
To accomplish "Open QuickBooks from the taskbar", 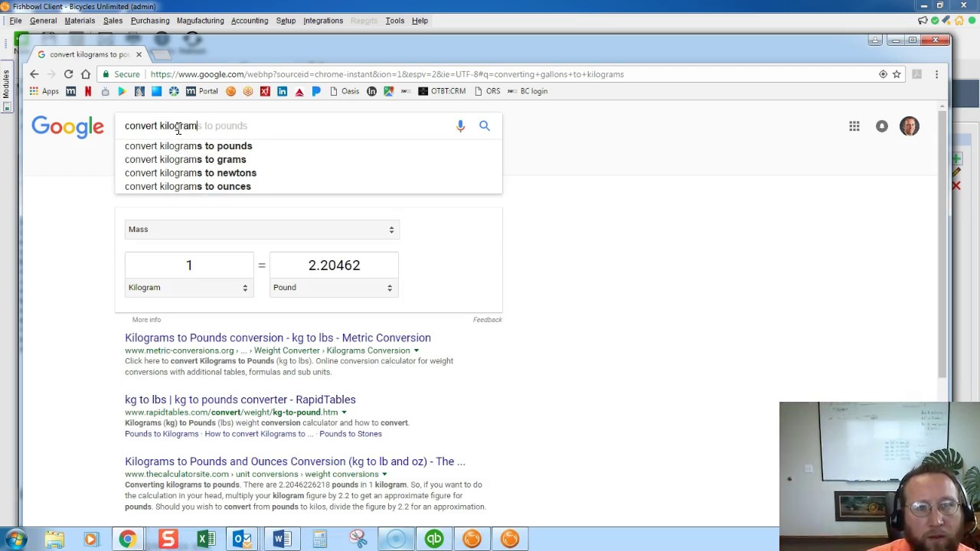I will coord(434,539).
